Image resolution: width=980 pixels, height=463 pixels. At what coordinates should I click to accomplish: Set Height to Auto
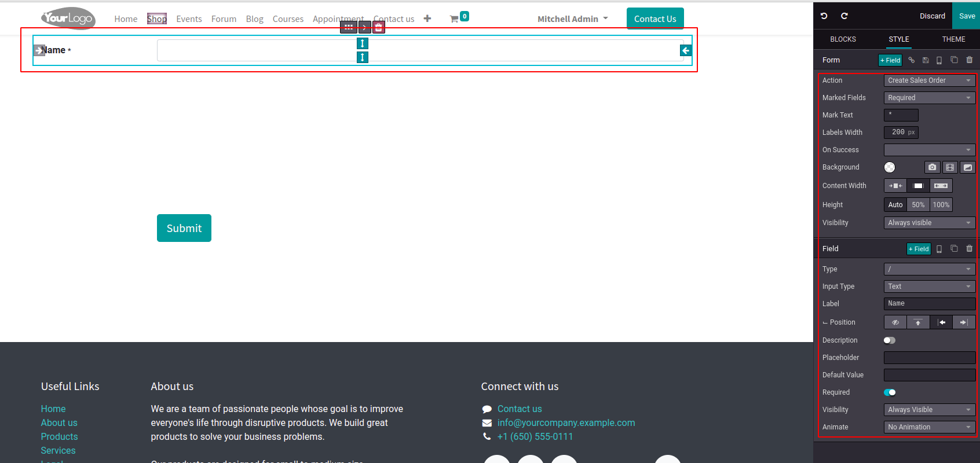[x=895, y=205]
